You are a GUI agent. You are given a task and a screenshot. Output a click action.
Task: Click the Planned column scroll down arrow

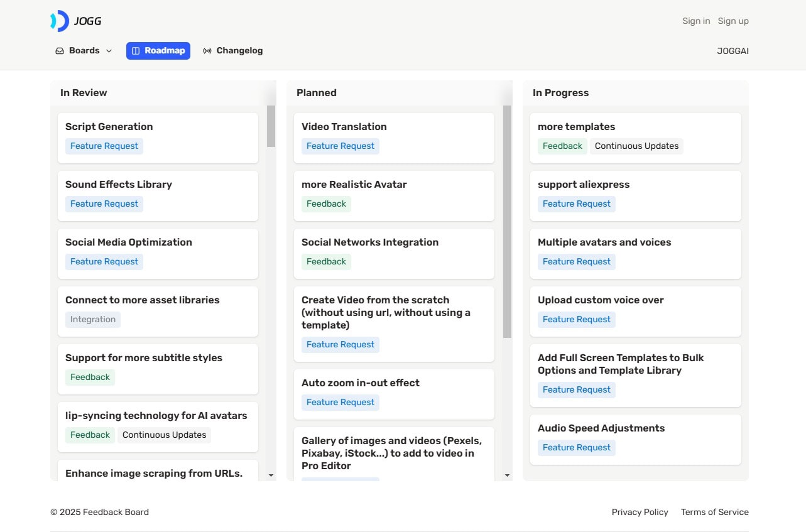point(507,475)
